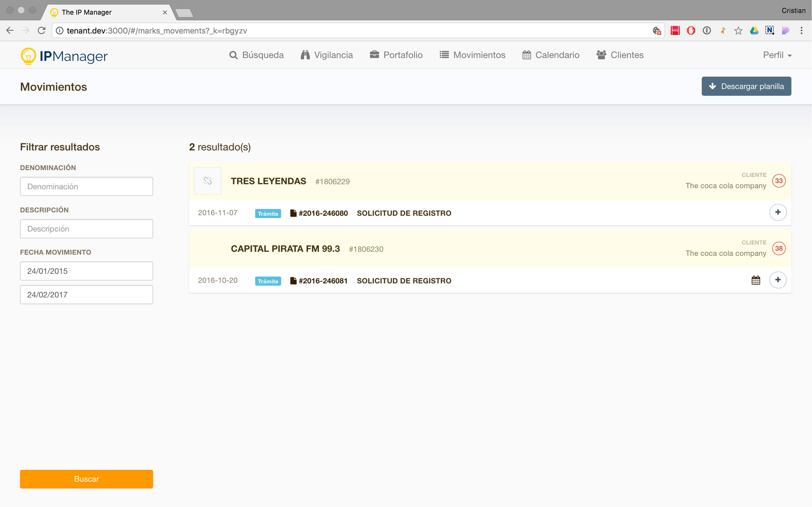Click the TRES LEYENDAS broken image thumbnail

coord(208,181)
